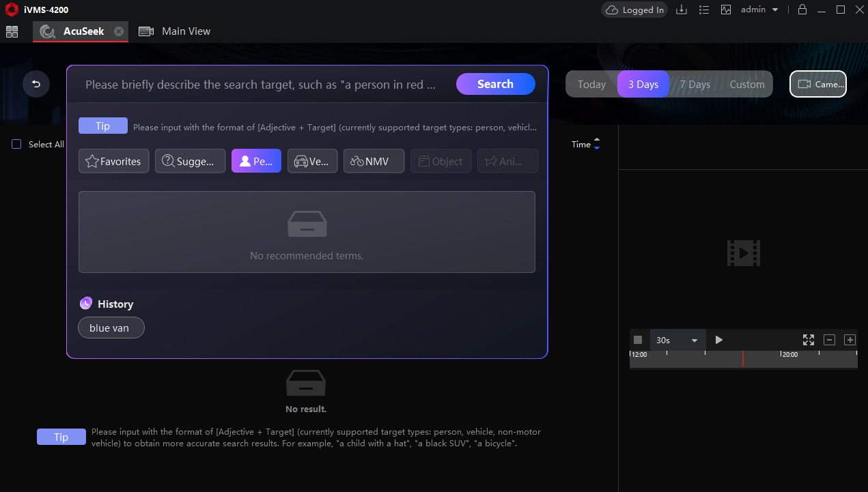Toggle fullscreen video view icon
Viewport: 868px width, 492px height.
809,340
